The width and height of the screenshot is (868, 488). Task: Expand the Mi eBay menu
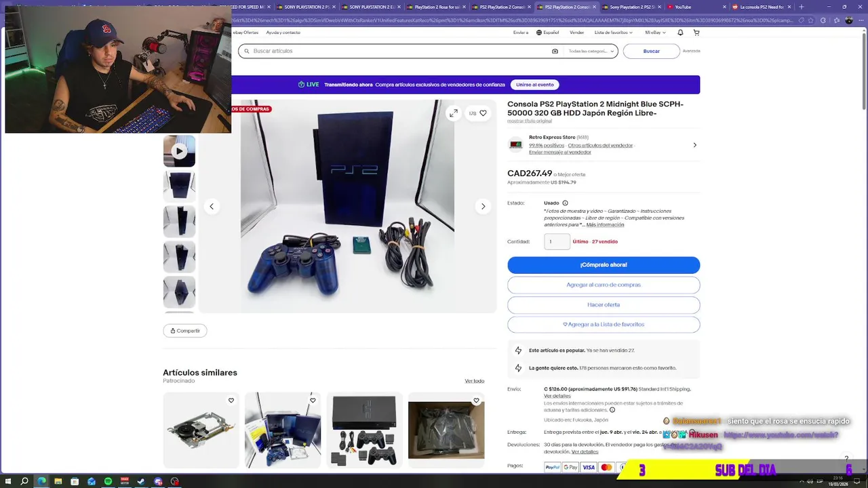(655, 33)
